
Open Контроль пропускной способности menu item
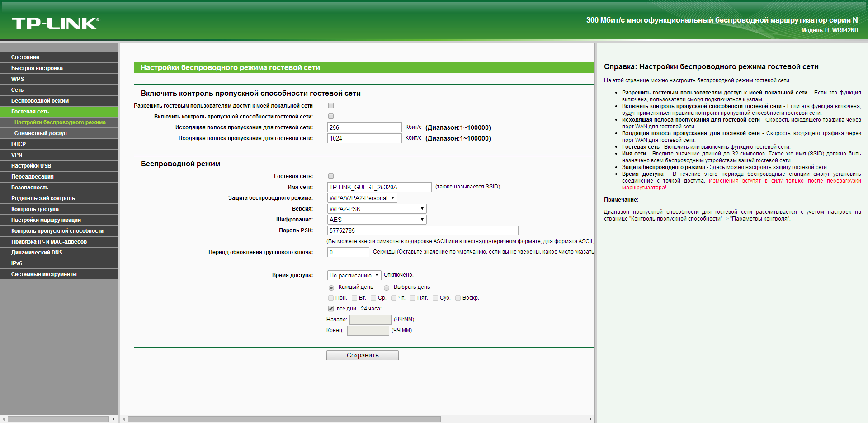coord(59,231)
